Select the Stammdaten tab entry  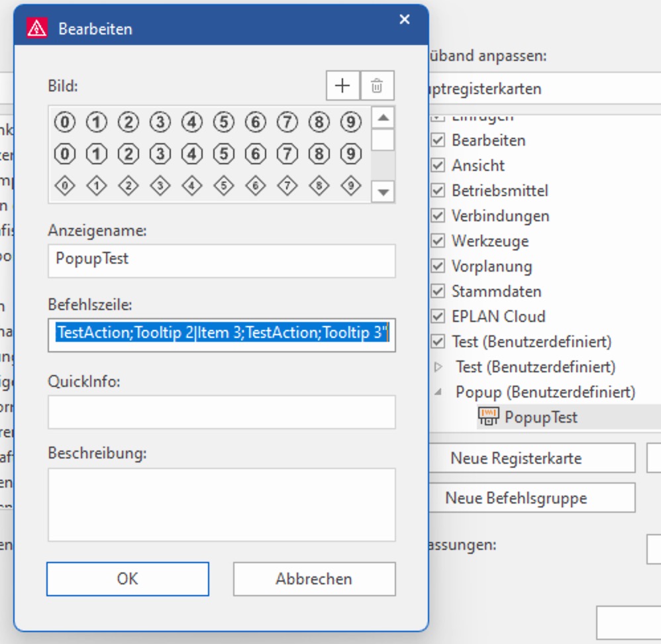pos(496,292)
